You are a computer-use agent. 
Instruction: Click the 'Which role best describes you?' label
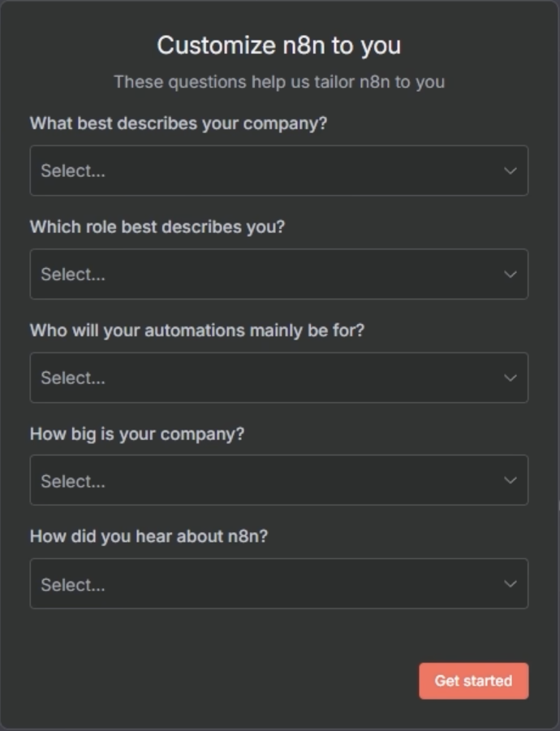(157, 227)
